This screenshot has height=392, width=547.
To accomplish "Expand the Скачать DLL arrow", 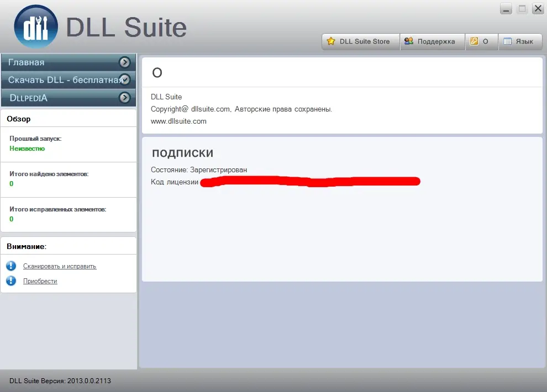I will click(124, 80).
